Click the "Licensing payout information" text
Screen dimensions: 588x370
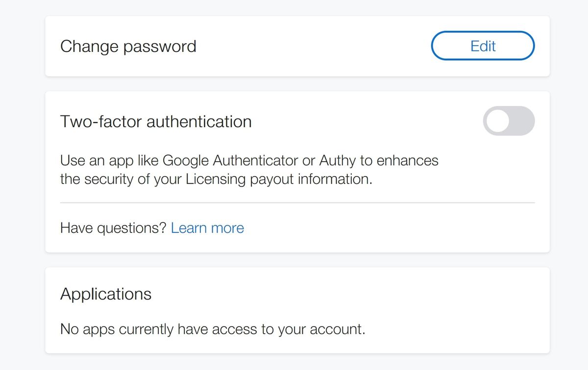coord(278,179)
